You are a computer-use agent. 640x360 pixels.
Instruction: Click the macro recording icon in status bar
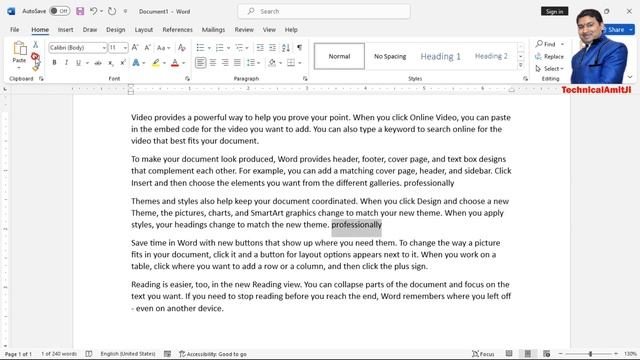pos(167,354)
